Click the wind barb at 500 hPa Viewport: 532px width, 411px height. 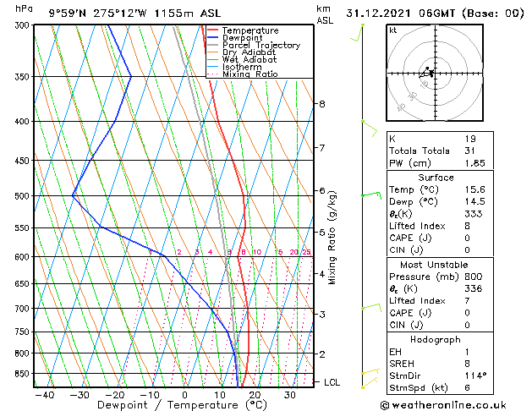(371, 195)
